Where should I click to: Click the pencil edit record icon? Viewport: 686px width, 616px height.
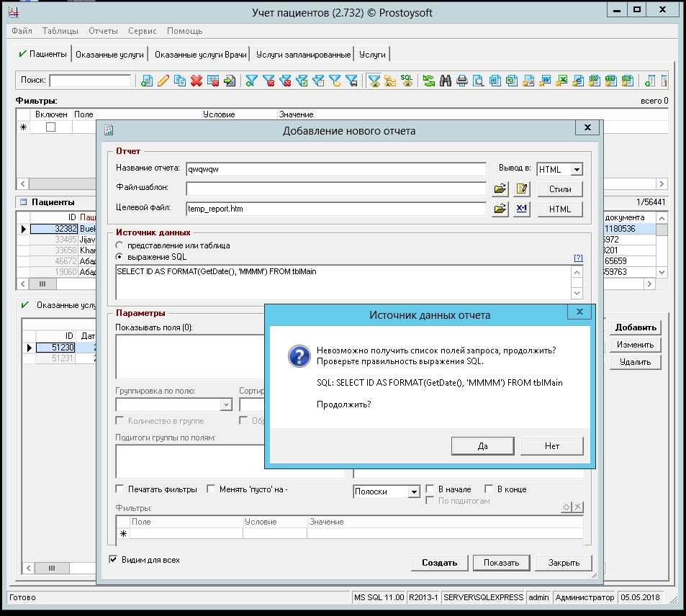point(163,81)
